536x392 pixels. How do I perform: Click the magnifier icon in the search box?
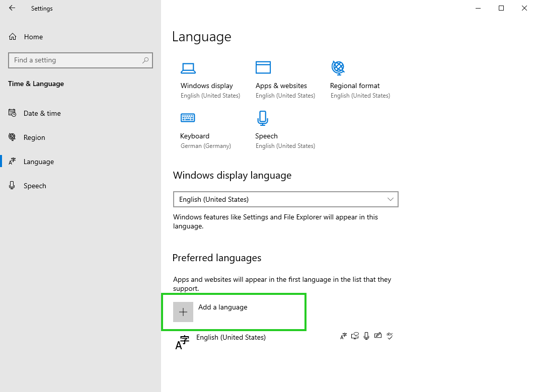145,60
